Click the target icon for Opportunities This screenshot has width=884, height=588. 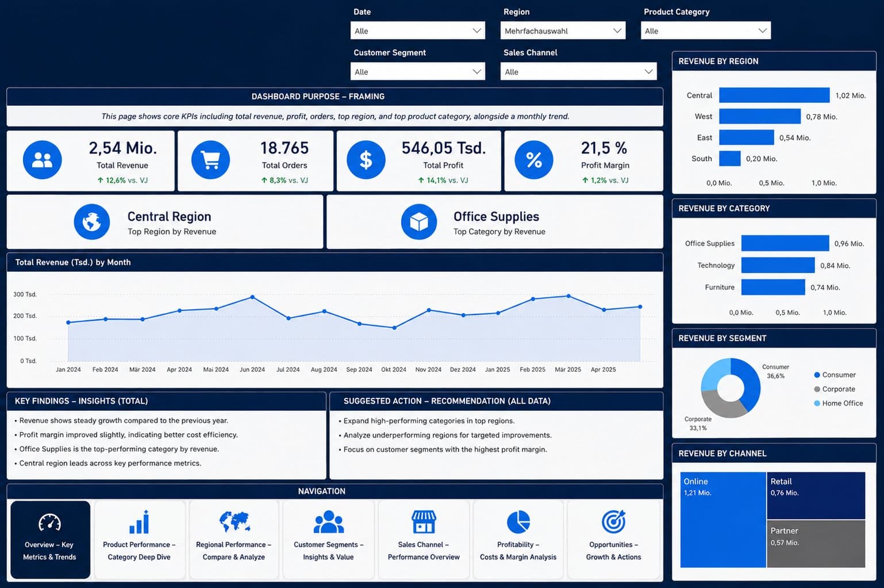(613, 522)
